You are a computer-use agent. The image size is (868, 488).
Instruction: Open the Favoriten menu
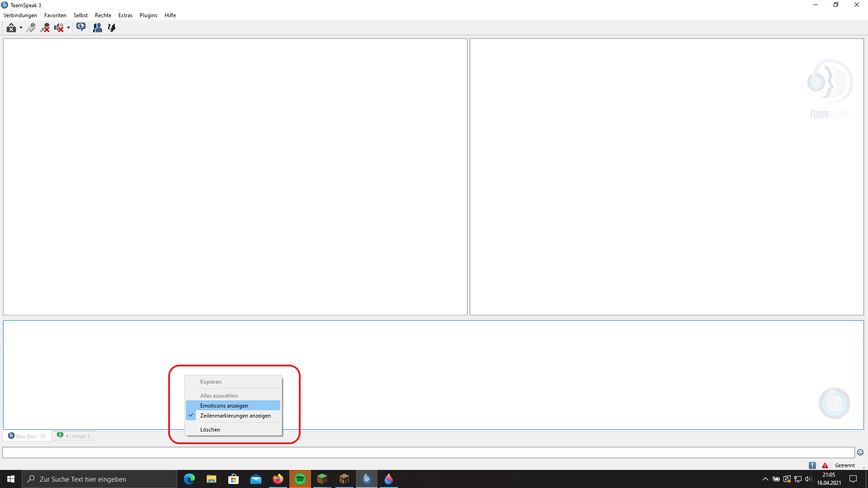pos(55,15)
